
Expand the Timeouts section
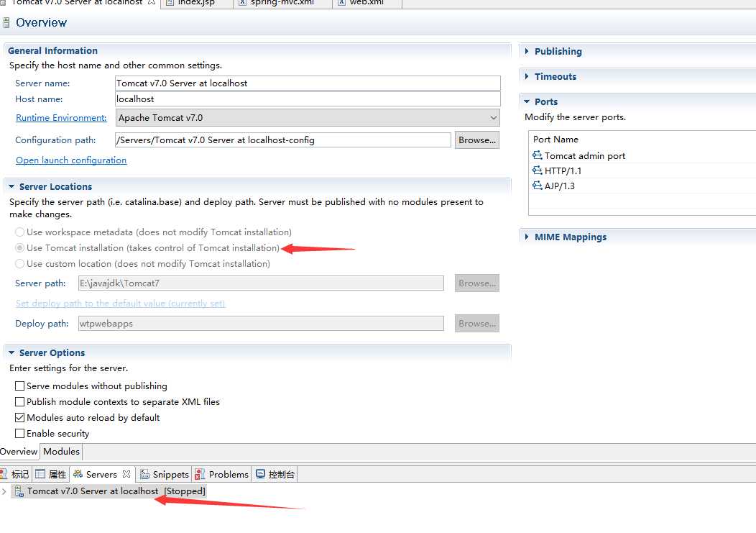click(x=527, y=76)
